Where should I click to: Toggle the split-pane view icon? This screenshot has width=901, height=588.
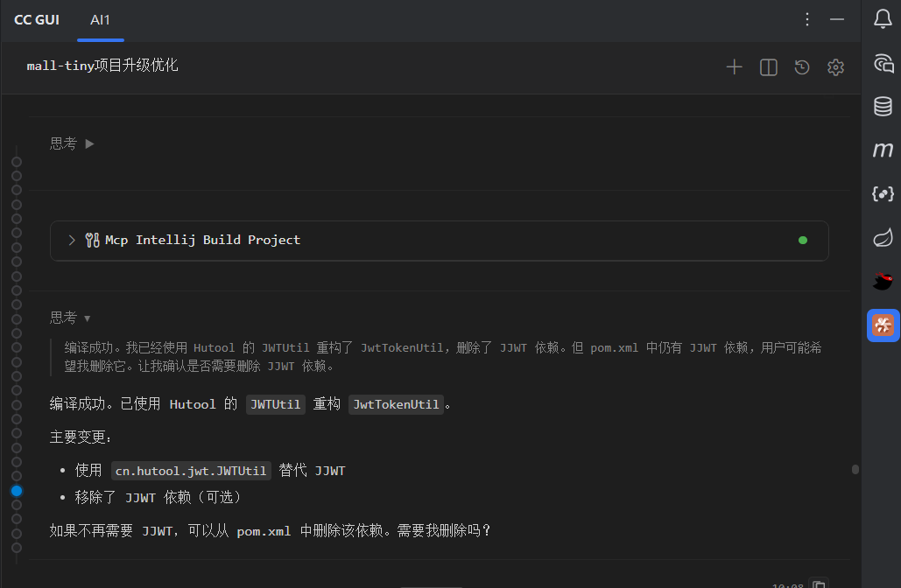[x=768, y=66]
